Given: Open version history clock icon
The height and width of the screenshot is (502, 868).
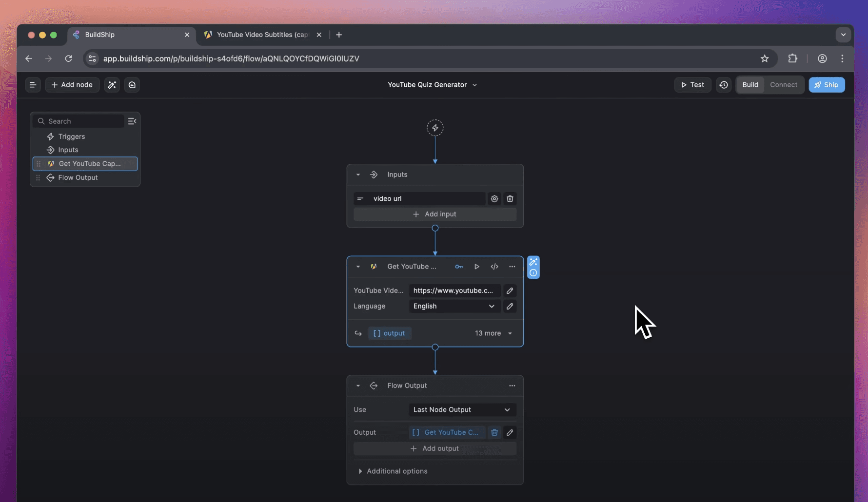Looking at the screenshot, I should tap(724, 85).
